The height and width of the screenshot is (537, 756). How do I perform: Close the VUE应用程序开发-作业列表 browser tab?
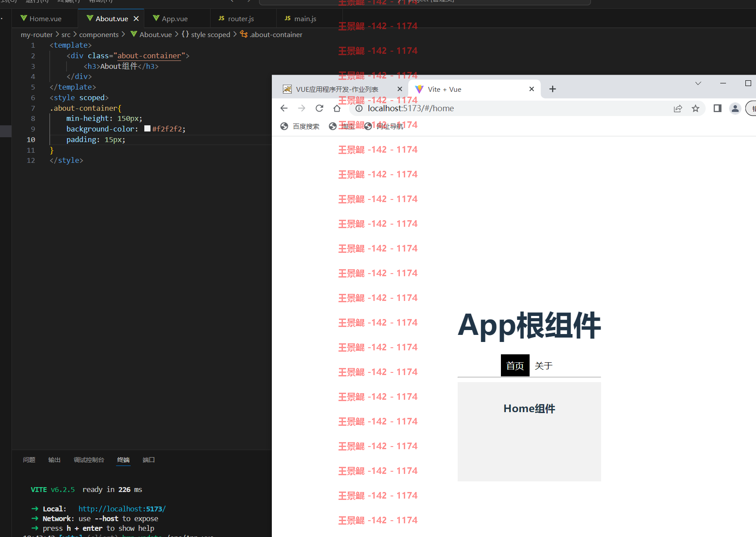pyautogui.click(x=400, y=89)
